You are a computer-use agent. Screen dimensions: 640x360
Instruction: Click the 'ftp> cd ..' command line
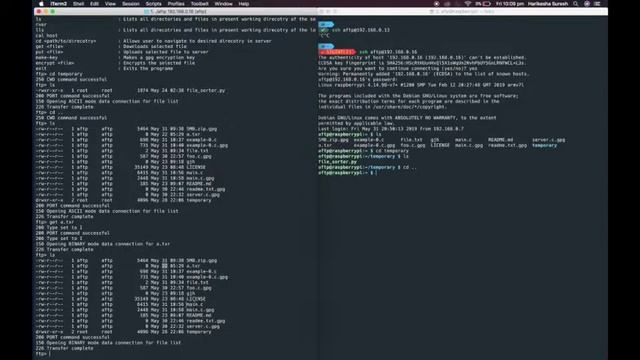[48, 112]
